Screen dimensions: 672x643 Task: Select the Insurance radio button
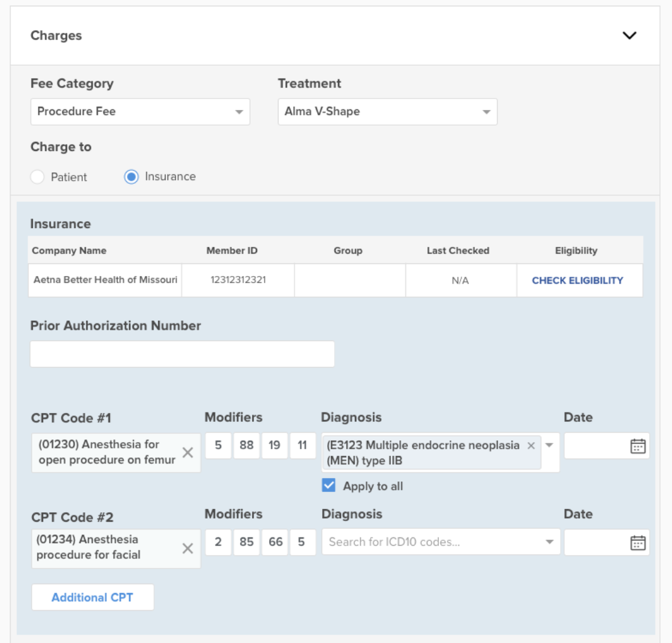[x=131, y=177]
